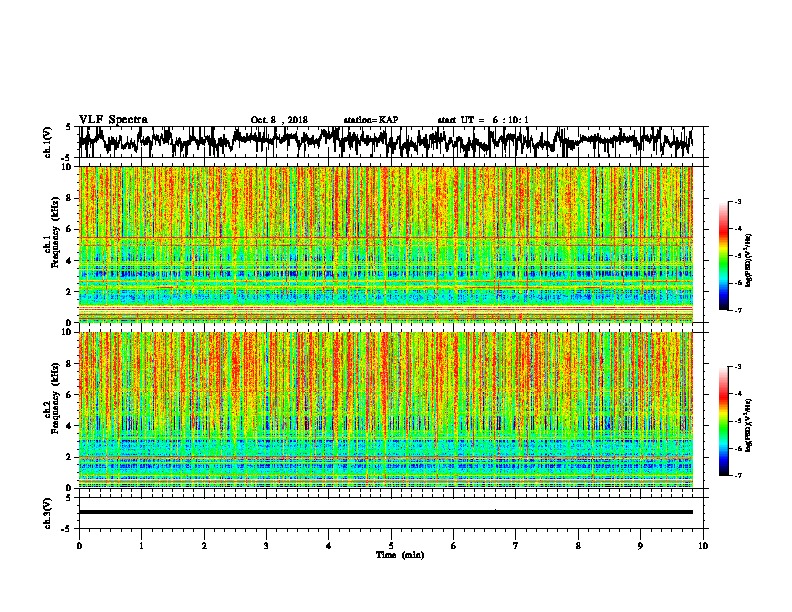Click the "VLF Spectra" title text
This screenshot has width=792, height=612.
pos(113,120)
